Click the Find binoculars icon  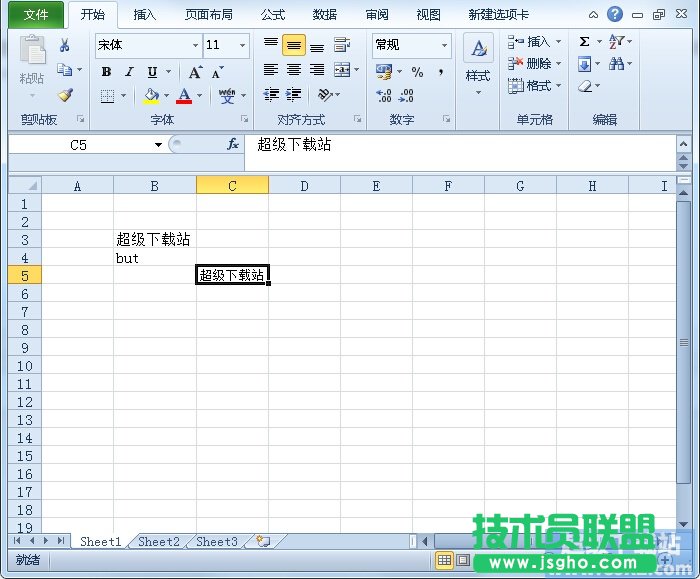tap(617, 64)
